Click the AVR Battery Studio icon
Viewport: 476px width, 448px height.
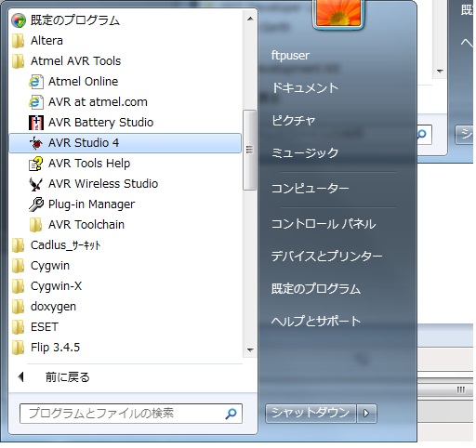[36, 123]
